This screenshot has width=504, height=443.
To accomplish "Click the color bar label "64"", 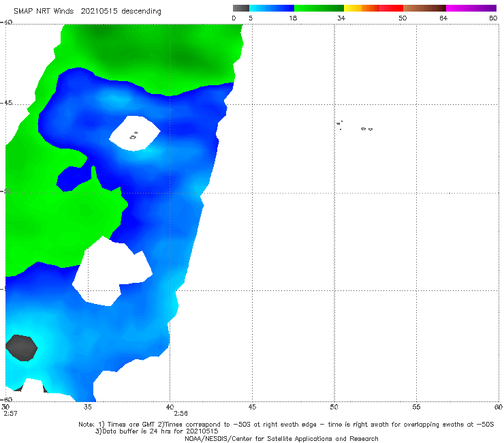I will coord(443,18).
